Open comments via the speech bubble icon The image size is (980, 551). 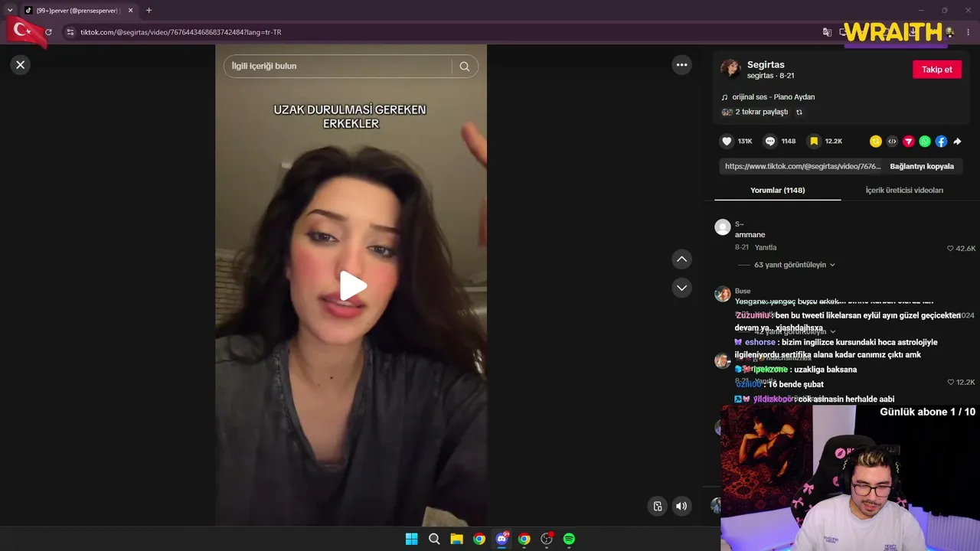[x=770, y=142]
